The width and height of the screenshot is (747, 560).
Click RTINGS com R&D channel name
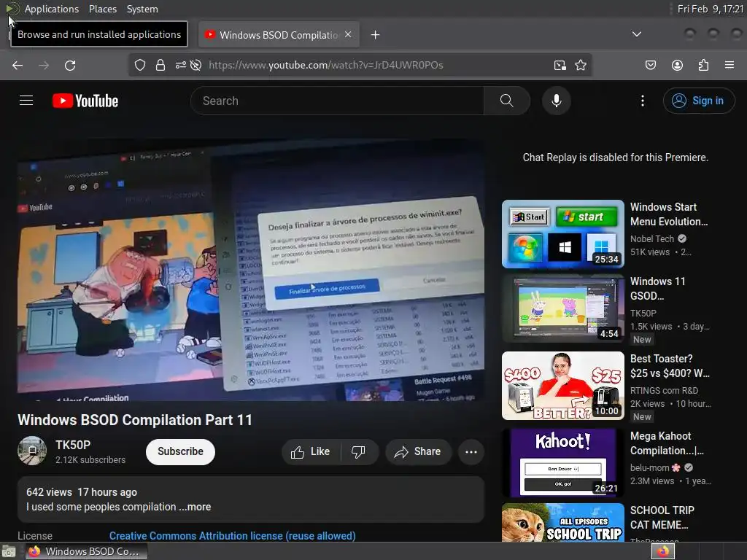pos(664,391)
